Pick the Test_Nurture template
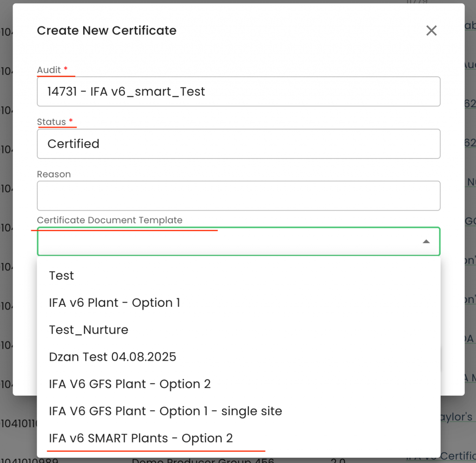 [x=89, y=330]
